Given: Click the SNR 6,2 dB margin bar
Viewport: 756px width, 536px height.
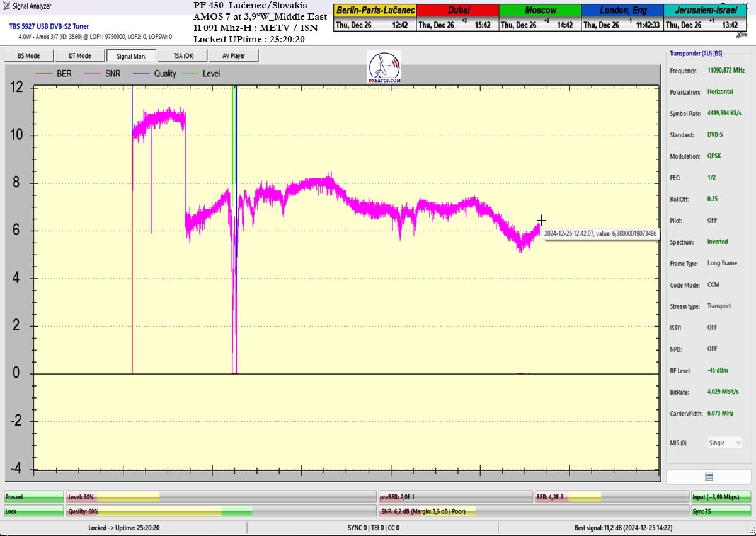Looking at the screenshot, I should [533, 511].
